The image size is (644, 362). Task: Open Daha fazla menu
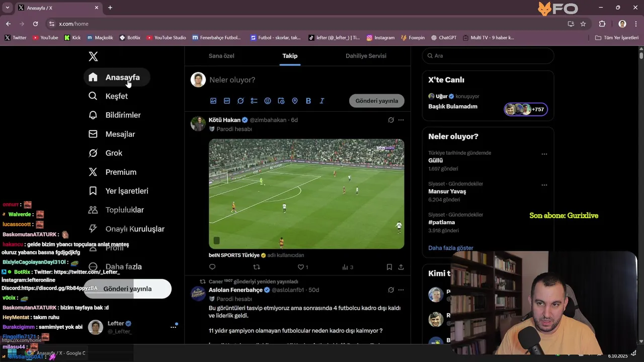pyautogui.click(x=115, y=266)
